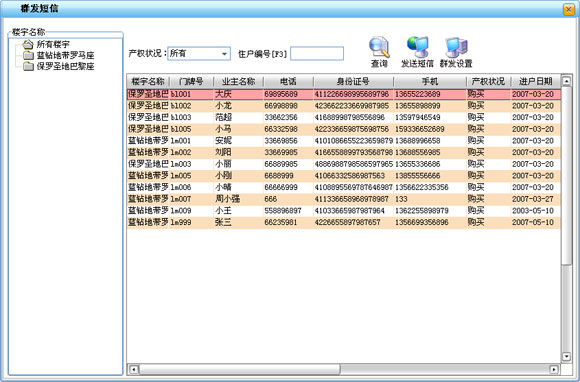
Task: Click the 发送短信 globe icon
Action: tap(418, 47)
